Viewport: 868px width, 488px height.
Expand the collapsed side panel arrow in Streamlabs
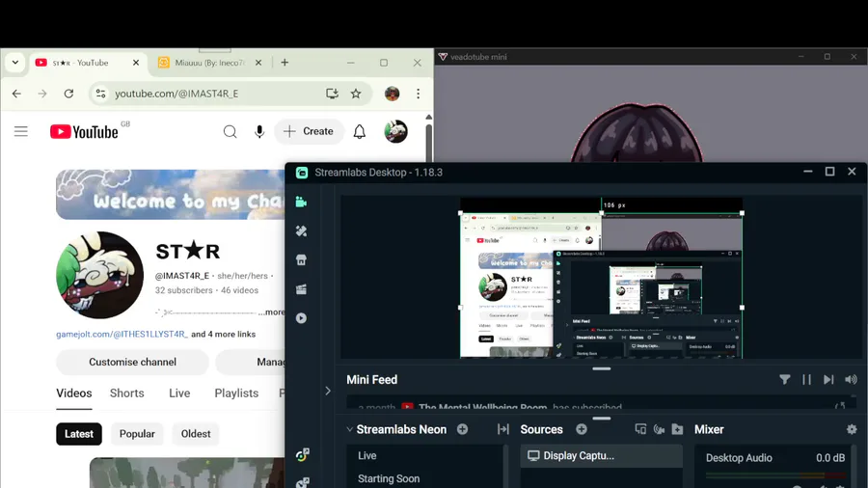click(328, 392)
